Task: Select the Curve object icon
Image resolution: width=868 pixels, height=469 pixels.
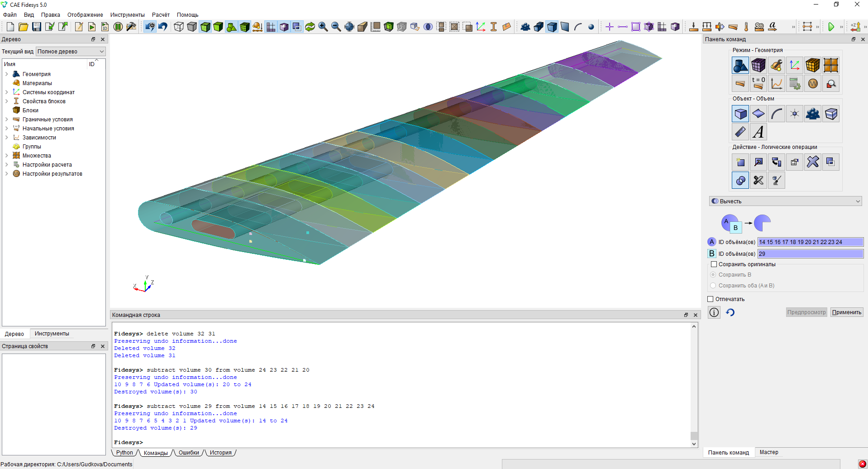Action: click(777, 114)
